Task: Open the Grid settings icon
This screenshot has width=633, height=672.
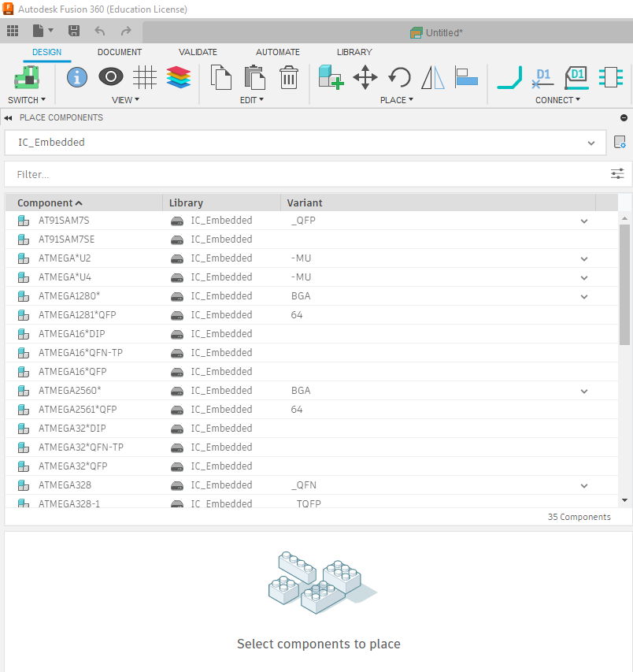Action: pos(145,77)
